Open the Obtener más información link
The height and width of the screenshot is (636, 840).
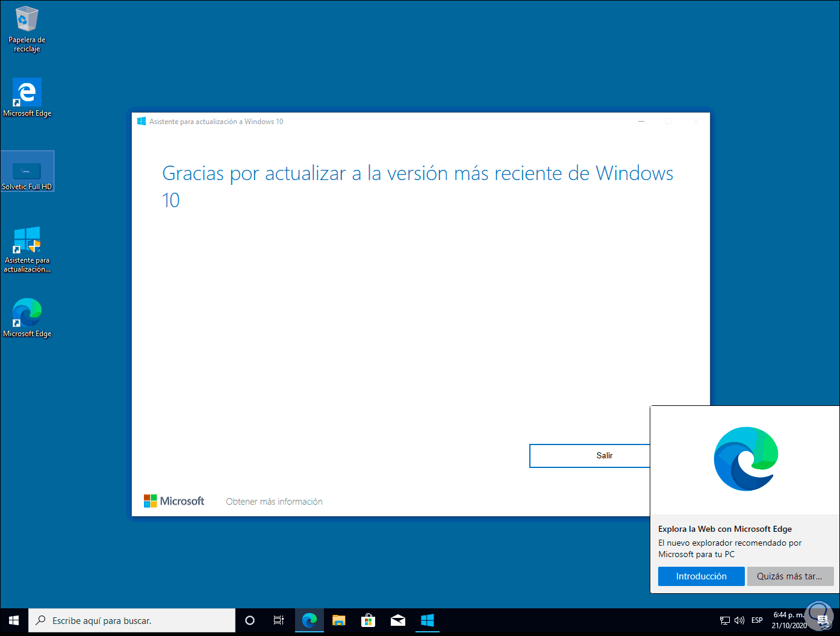click(274, 502)
